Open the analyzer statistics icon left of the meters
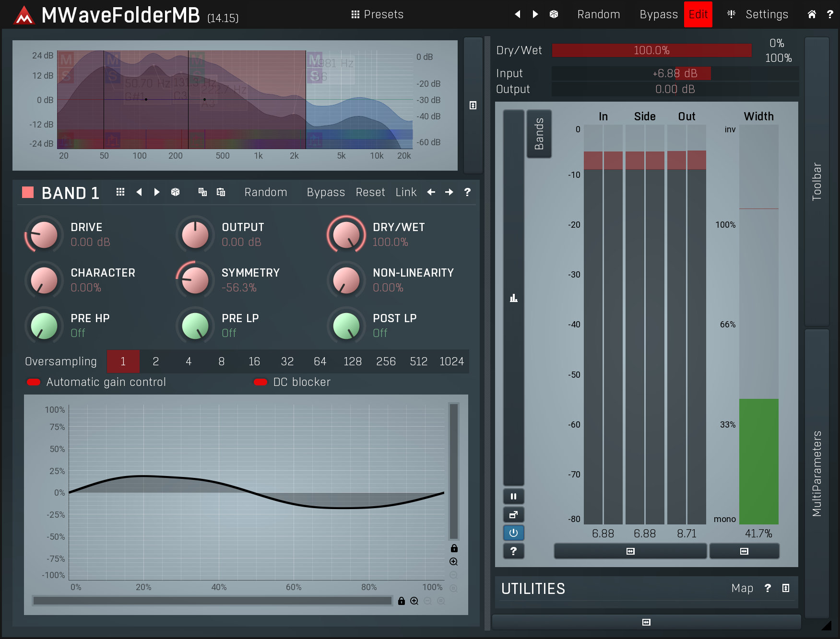The width and height of the screenshot is (840, 639). 513,298
